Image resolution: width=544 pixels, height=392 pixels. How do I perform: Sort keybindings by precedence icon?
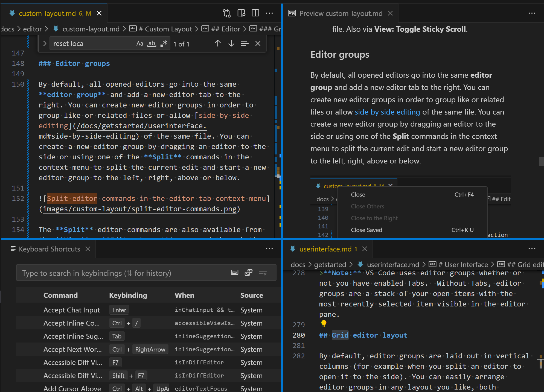[248, 273]
